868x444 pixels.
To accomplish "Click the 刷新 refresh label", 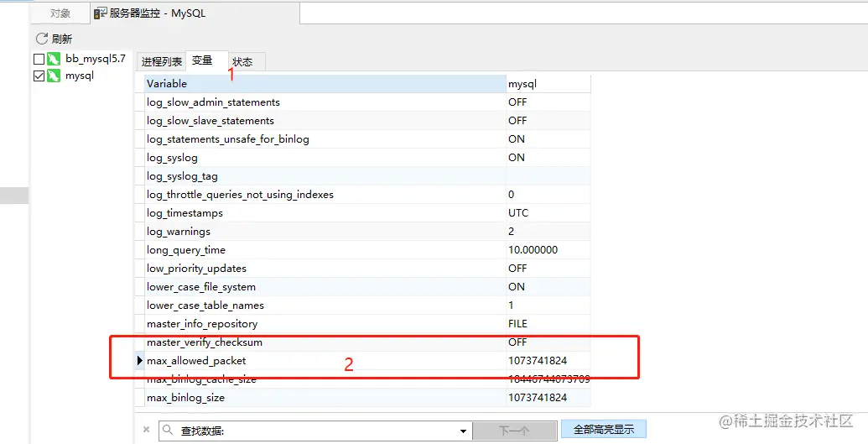I will pyautogui.click(x=62, y=39).
